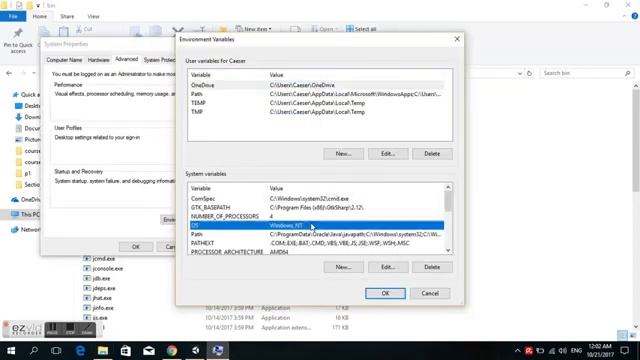This screenshot has width=640, height=360.
Task: Open taskbar Search magnifier
Action: pos(34,351)
